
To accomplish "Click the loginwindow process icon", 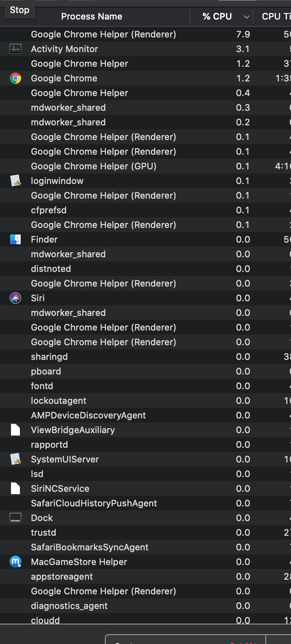I will tap(15, 181).
